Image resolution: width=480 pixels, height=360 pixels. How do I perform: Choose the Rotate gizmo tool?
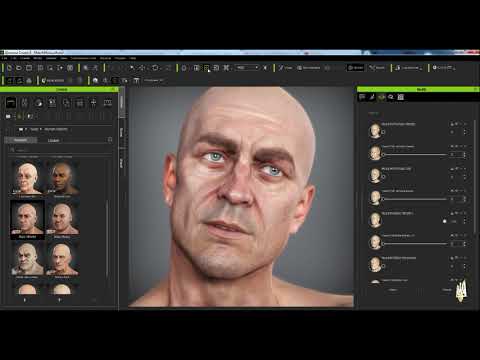click(155, 68)
